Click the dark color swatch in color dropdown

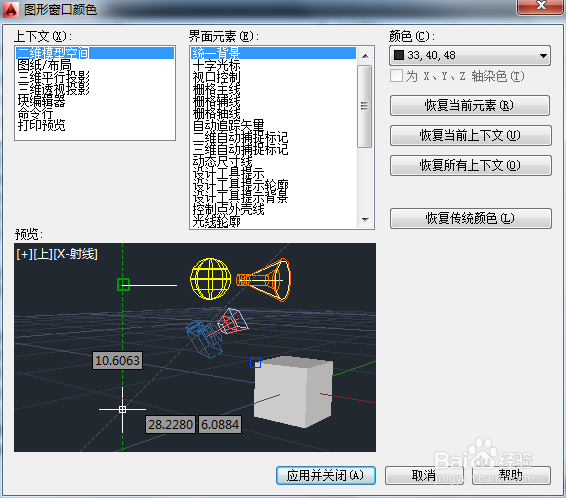399,55
